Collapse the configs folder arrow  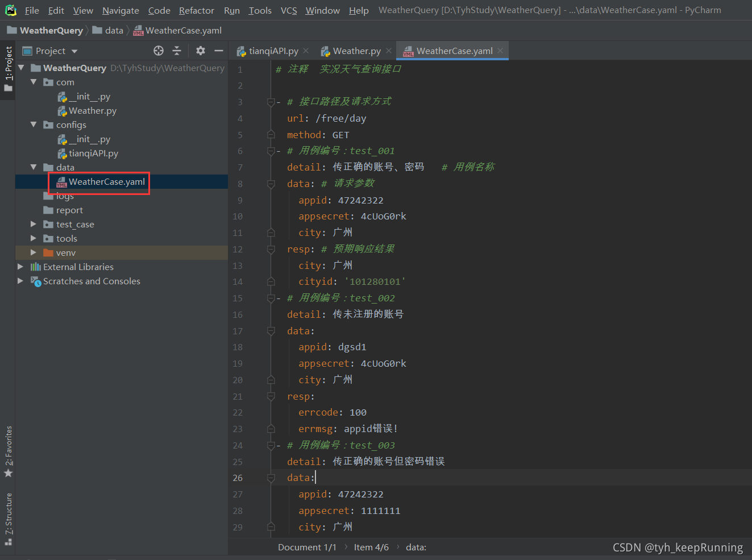34,125
